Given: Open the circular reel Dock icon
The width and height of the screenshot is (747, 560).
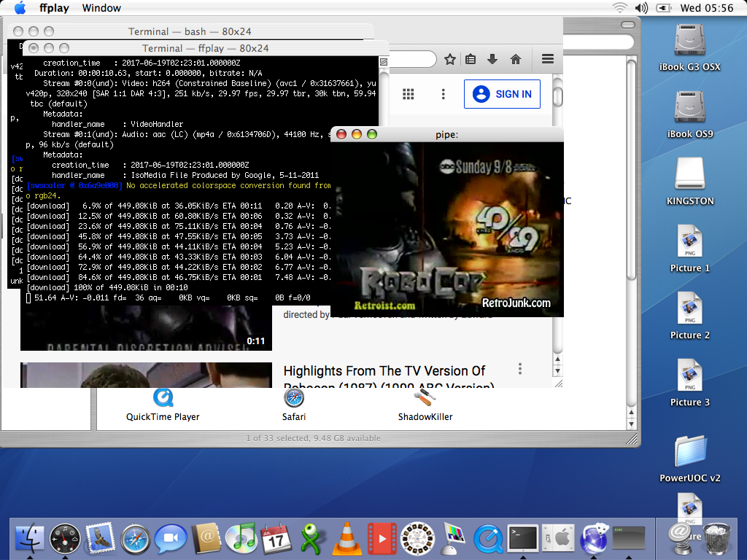Looking at the screenshot, I should 417,539.
